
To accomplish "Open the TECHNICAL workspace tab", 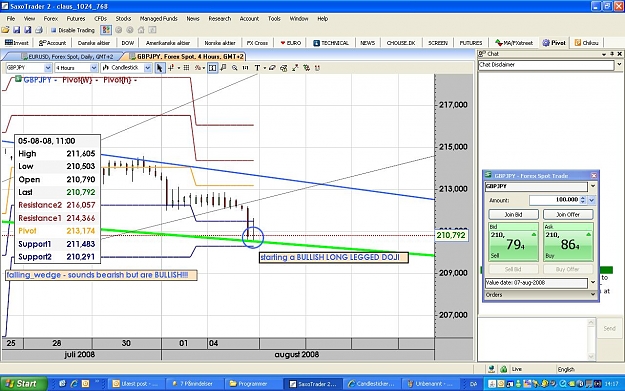I will (x=331, y=43).
